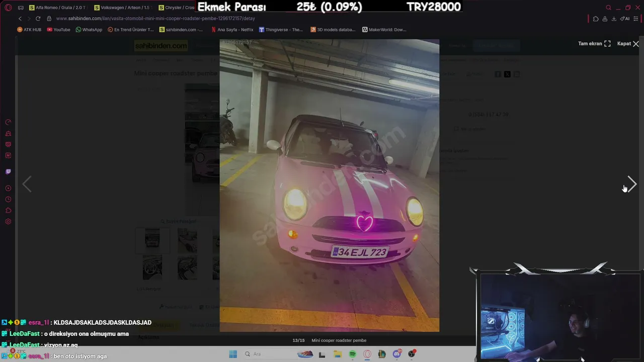The image size is (644, 362).
Task: Go to the previous photo with the left arrow
Action: point(27,185)
